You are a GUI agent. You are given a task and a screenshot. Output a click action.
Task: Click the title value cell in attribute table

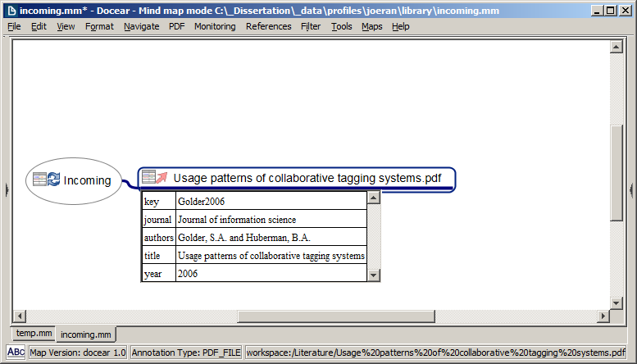[271, 255]
